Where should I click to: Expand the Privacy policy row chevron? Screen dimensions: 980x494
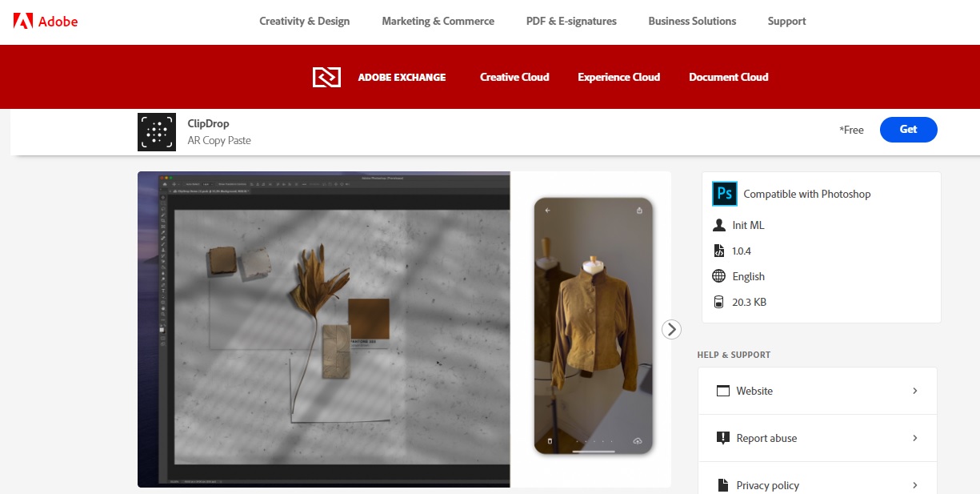915,485
